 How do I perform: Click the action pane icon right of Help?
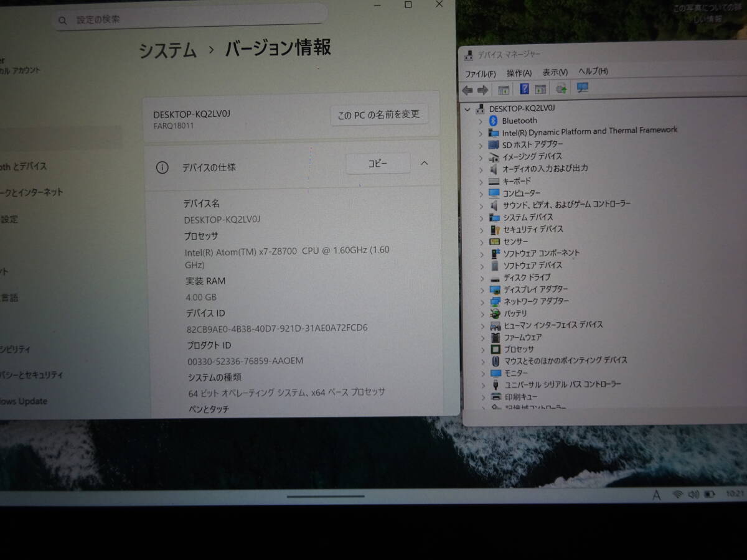(540, 89)
